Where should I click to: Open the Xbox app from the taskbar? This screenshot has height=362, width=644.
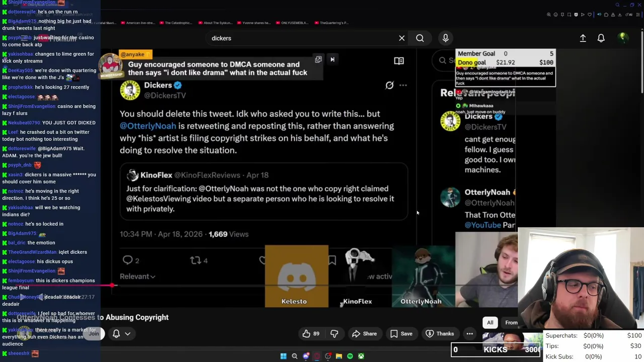[x=361, y=356]
